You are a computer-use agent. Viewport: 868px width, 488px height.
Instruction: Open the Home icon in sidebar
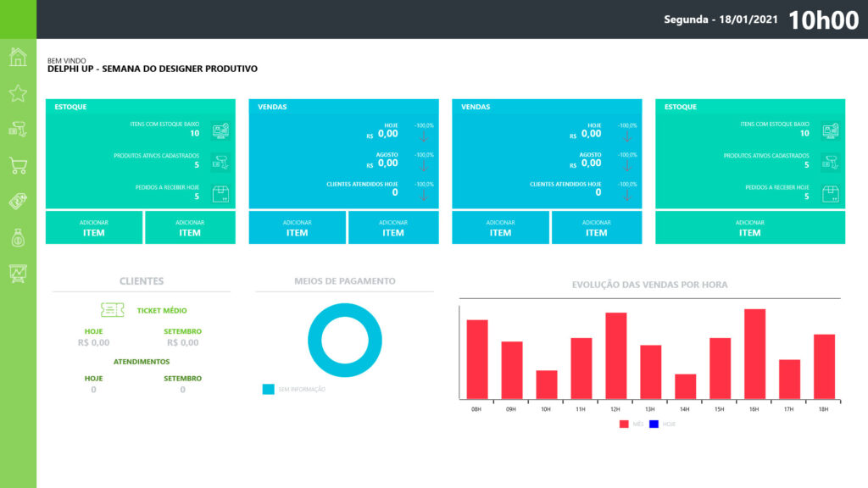click(17, 58)
